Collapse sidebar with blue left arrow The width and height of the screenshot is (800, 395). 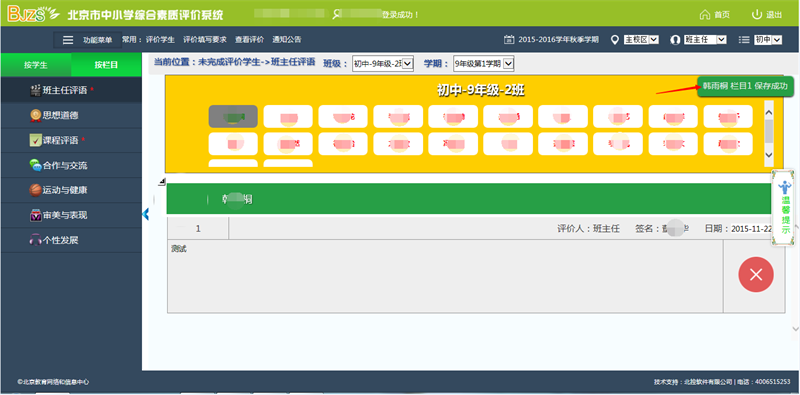pos(146,214)
